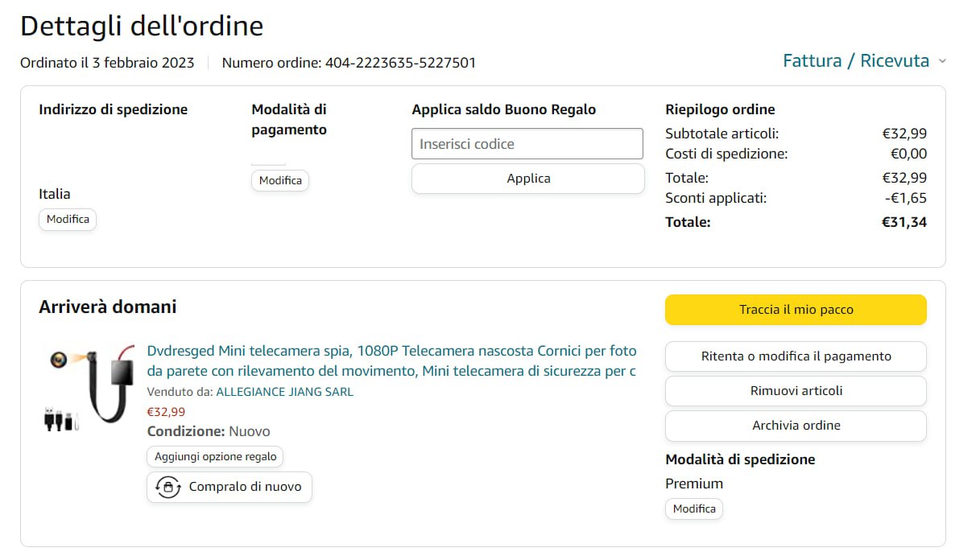980x556 pixels.
Task: Click the chevron beside Fattura / Ricevuta
Action: [942, 62]
